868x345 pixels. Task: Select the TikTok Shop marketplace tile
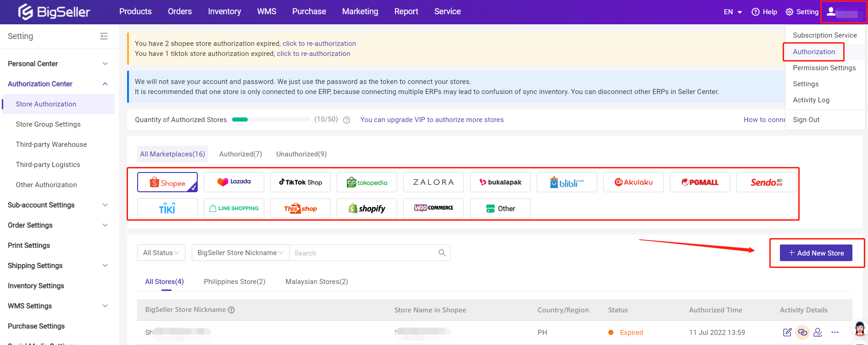tap(300, 182)
